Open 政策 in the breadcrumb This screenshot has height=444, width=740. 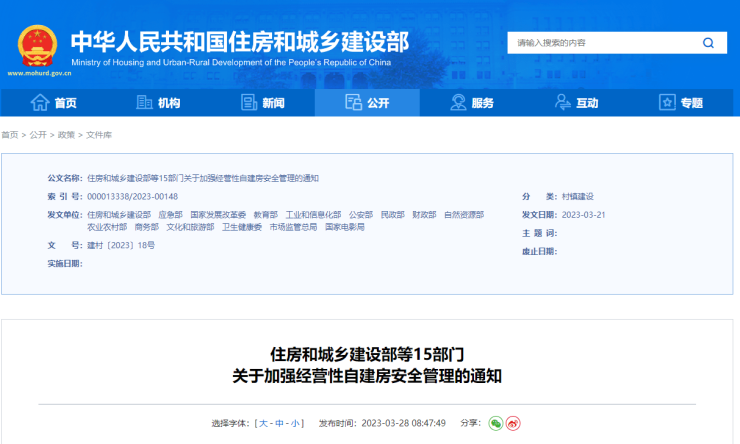[66, 134]
